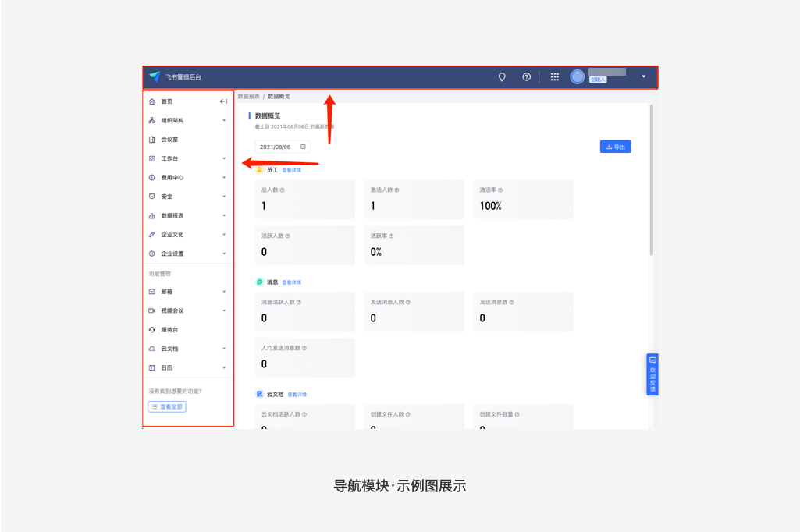The height and width of the screenshot is (532, 800).
Task: Click the info icon beside 消息活跃人数
Action: pyautogui.click(x=299, y=302)
